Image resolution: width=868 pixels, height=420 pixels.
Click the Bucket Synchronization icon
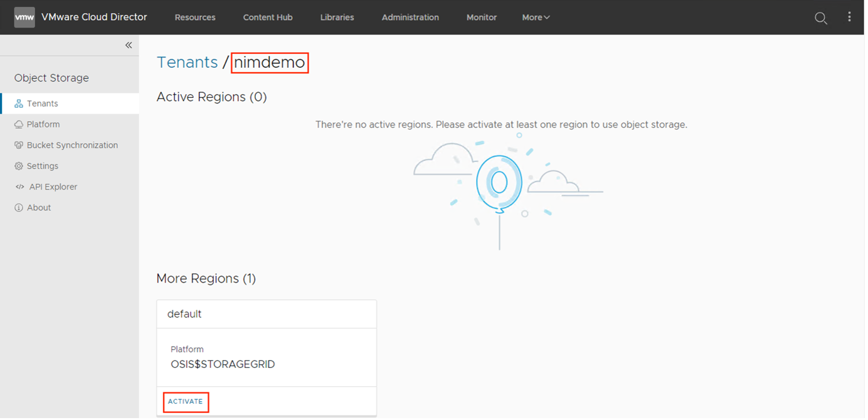pos(19,145)
